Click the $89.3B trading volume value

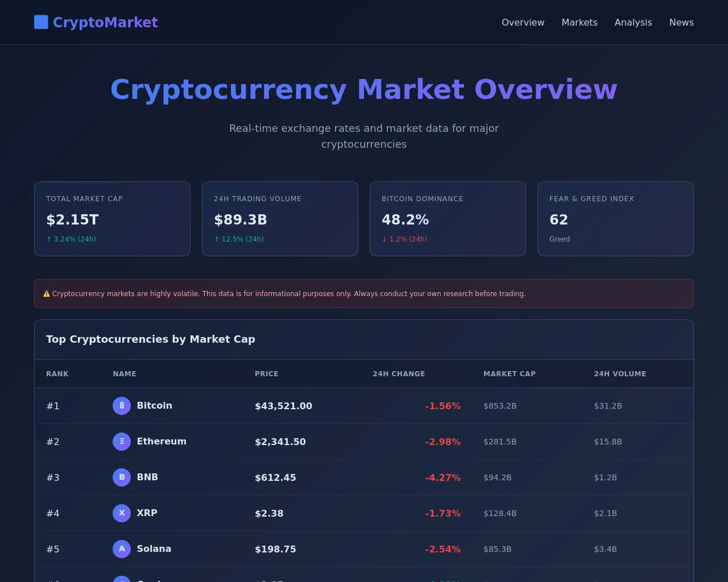pos(241,220)
